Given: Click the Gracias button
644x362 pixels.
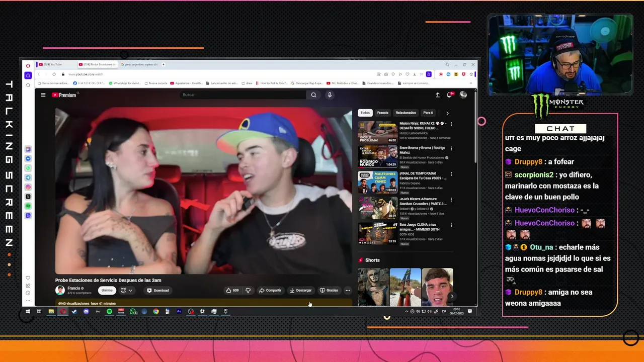Looking at the screenshot, I should [x=329, y=290].
